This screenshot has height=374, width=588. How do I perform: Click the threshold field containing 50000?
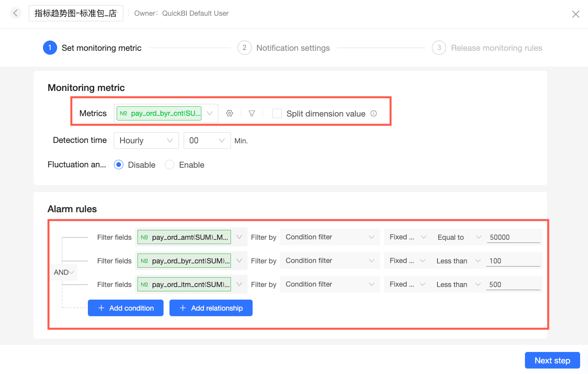513,237
